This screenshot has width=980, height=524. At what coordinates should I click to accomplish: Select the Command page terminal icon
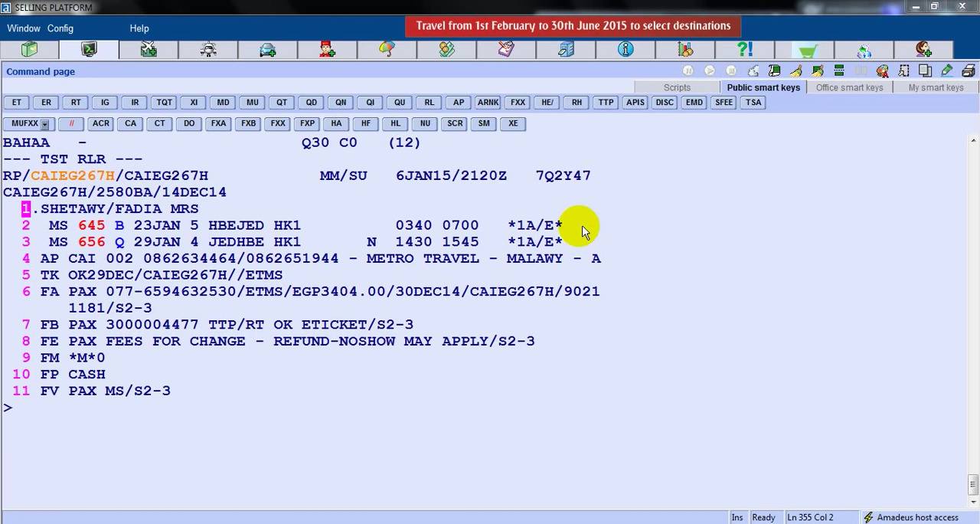[x=89, y=50]
